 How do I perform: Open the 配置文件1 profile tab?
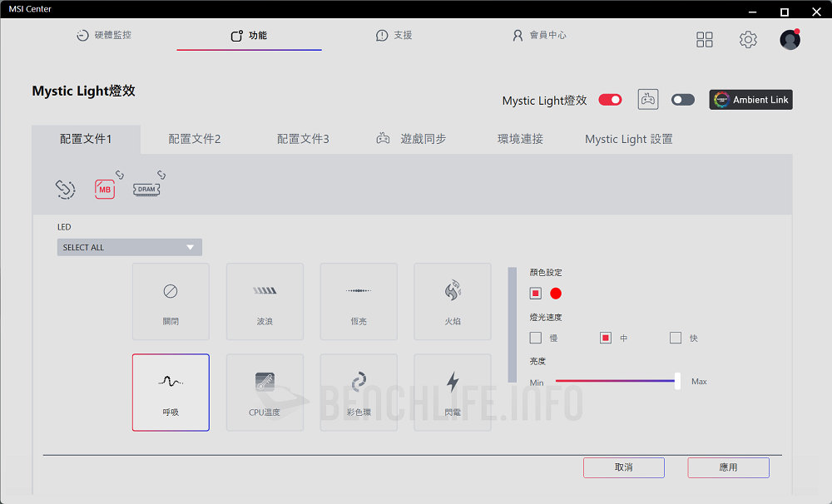(x=86, y=139)
